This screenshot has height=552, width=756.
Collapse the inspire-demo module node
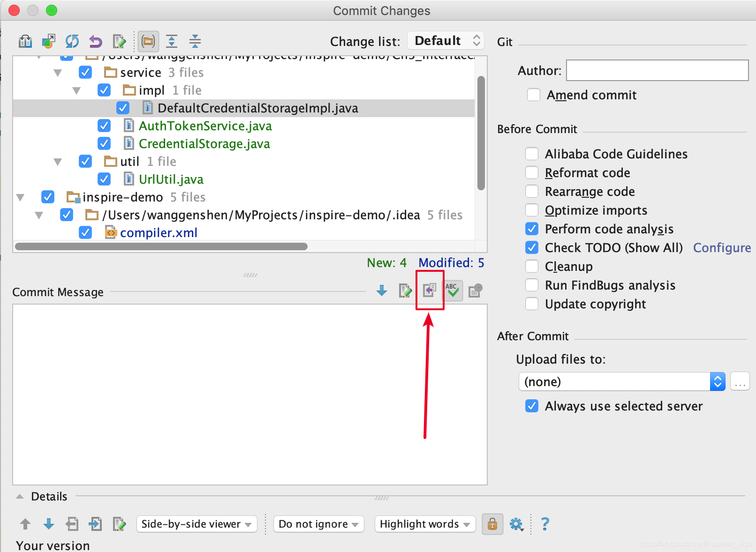click(20, 197)
